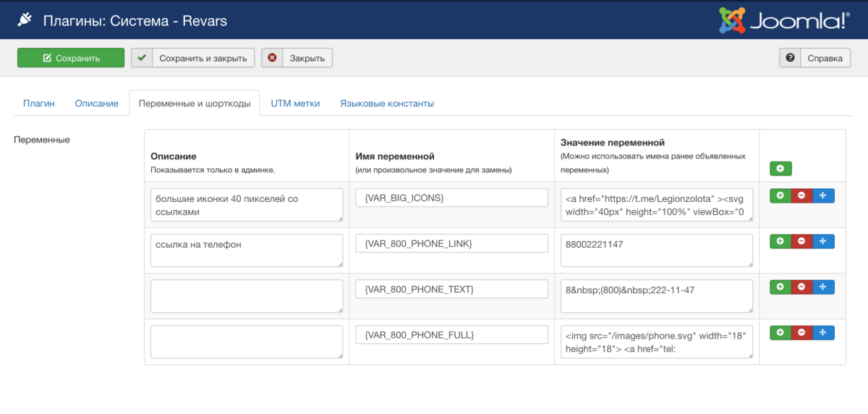868x414 pixels.
Task: Click the green add-row plus in table header
Action: point(780,169)
